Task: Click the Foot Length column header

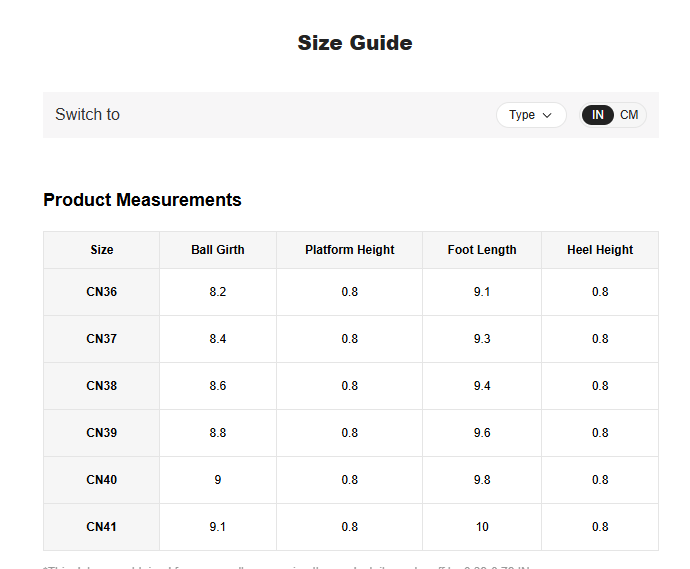Action: tap(482, 250)
